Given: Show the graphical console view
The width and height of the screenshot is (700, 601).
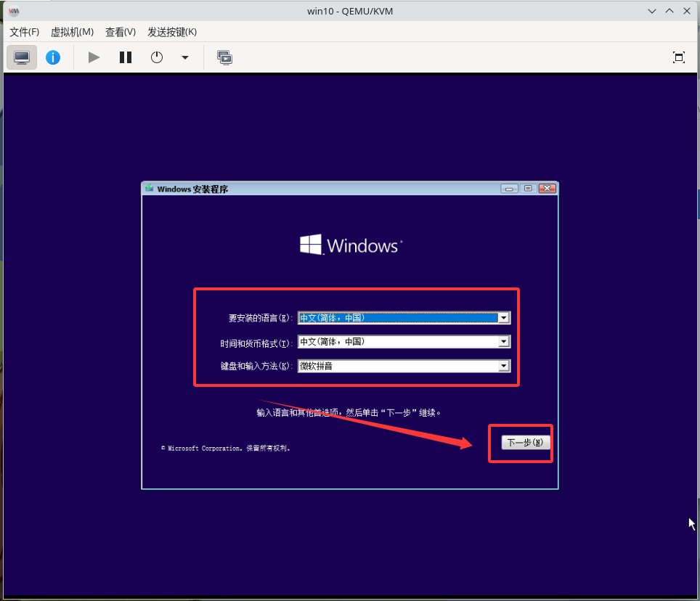Looking at the screenshot, I should pyautogui.click(x=22, y=57).
